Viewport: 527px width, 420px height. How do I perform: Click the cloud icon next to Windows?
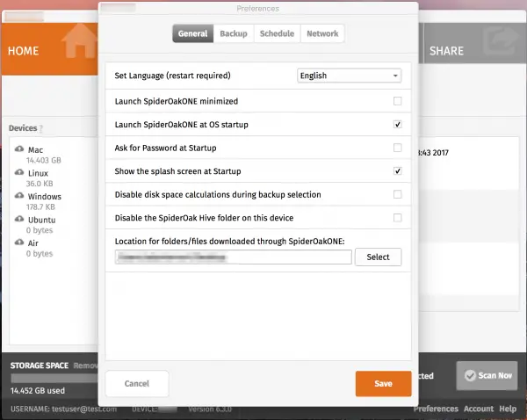pyautogui.click(x=19, y=196)
